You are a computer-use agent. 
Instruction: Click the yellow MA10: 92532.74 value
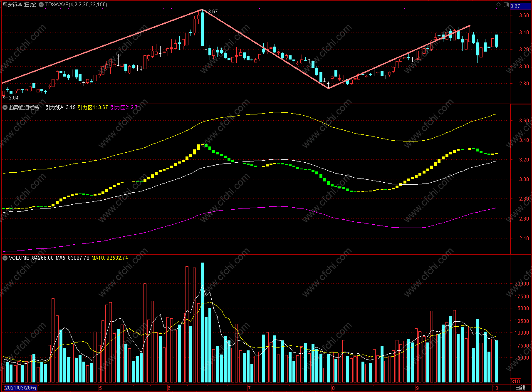(110, 258)
